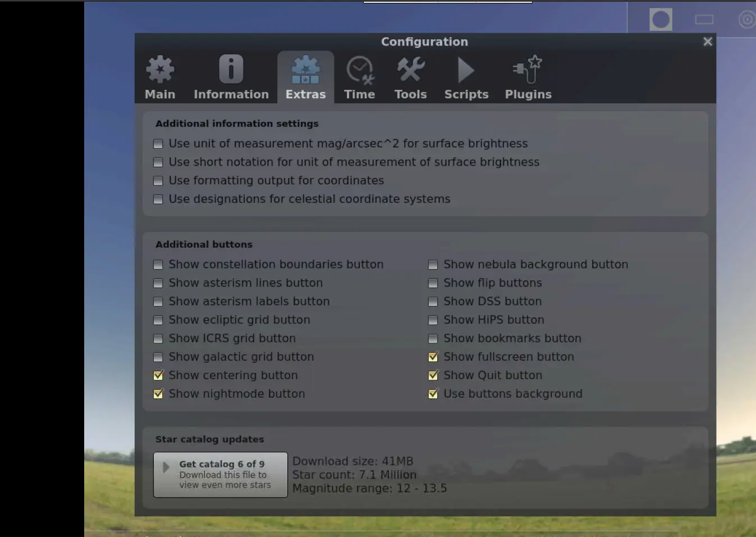
Task: Close the Configuration dialog
Action: coord(707,42)
